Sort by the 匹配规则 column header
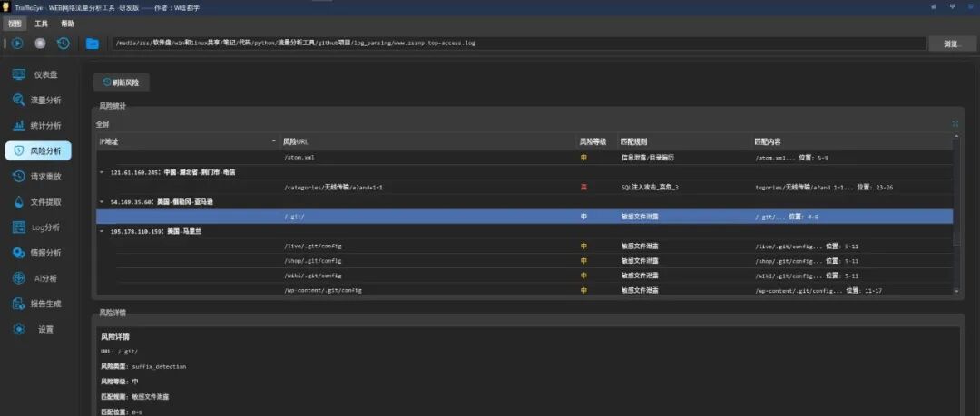The image size is (980, 416). coord(683,141)
